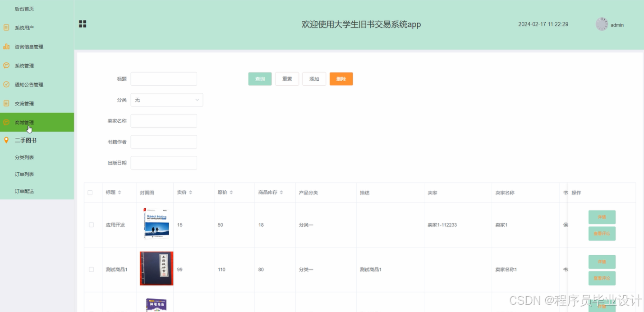Tick the select-all checkbox in table header
Image resolution: width=644 pixels, height=312 pixels.
(90, 193)
